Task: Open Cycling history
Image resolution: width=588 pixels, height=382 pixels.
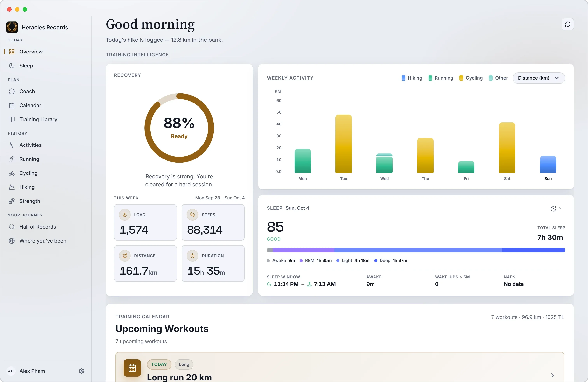Action: (x=46, y=173)
